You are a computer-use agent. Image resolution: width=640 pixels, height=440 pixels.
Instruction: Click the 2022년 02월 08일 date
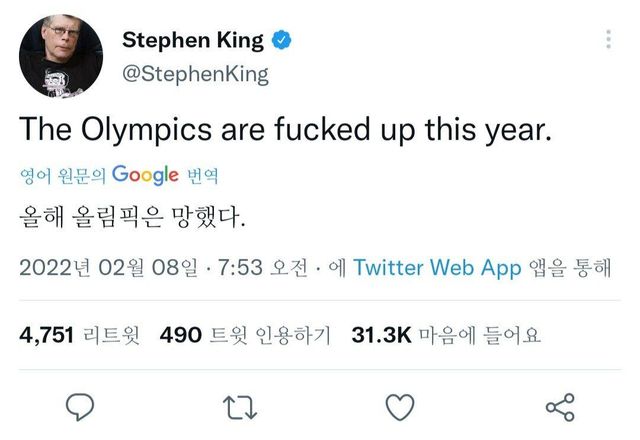(107, 267)
